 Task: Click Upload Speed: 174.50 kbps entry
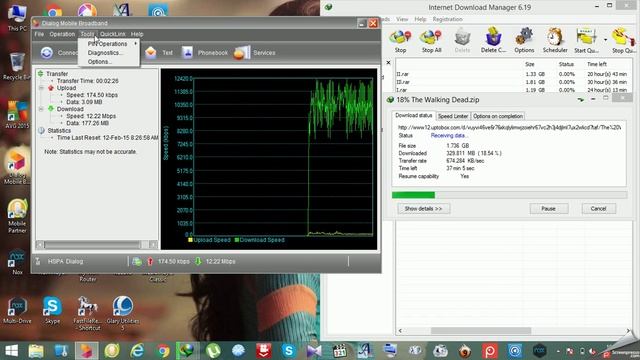tap(92, 95)
